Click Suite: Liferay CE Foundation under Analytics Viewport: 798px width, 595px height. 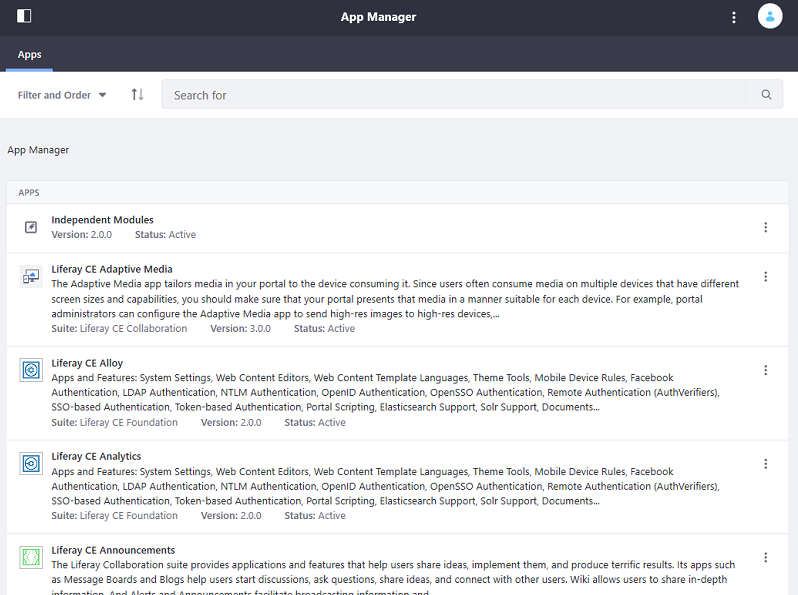(x=115, y=516)
